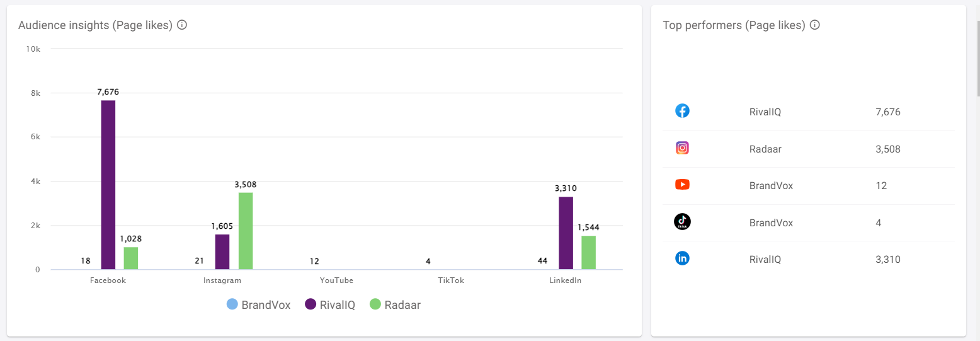980x341 pixels.
Task: Click the TikTok axis label
Action: 451,280
